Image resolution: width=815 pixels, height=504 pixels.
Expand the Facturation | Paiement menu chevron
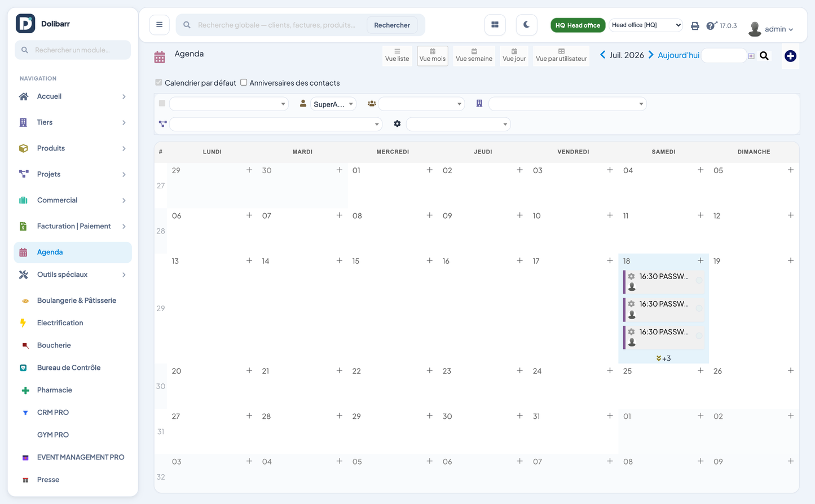click(x=124, y=226)
